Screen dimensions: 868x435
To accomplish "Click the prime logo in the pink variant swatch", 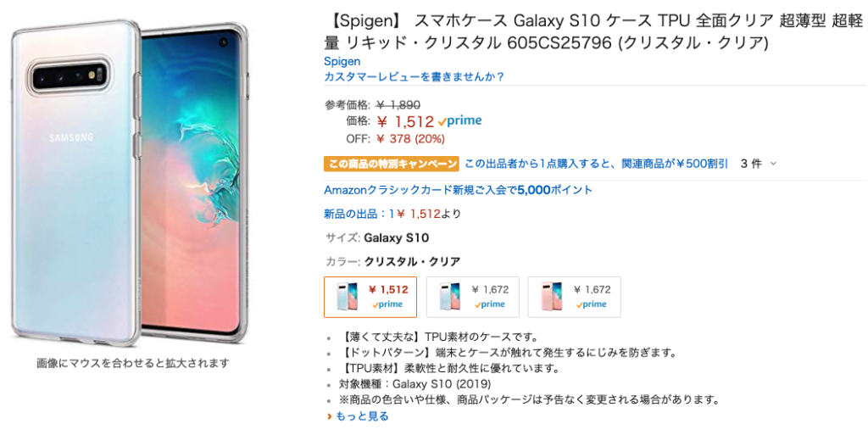I will [x=592, y=304].
